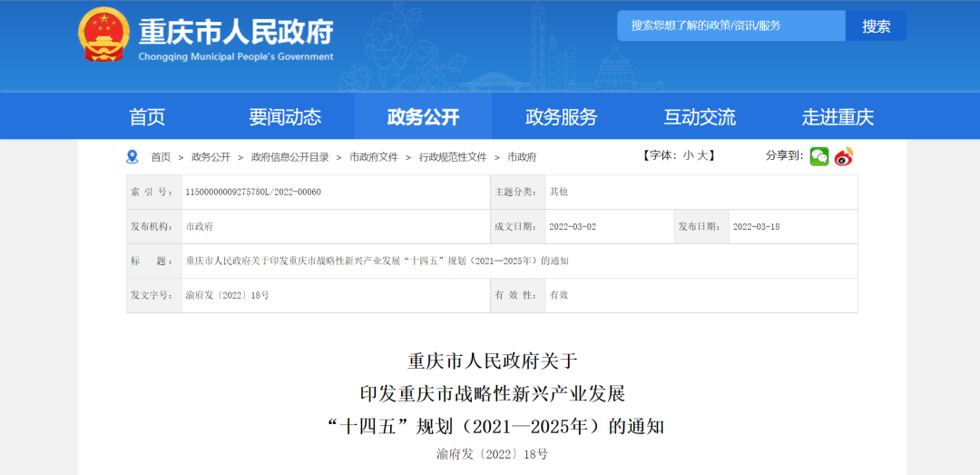The height and width of the screenshot is (475, 980).
Task: Click the 成文日期 label cell
Action: [517, 226]
